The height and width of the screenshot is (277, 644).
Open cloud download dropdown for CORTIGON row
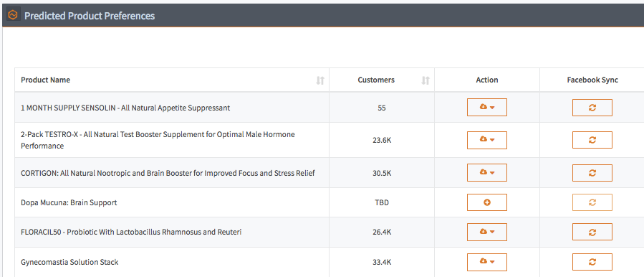[487, 173]
